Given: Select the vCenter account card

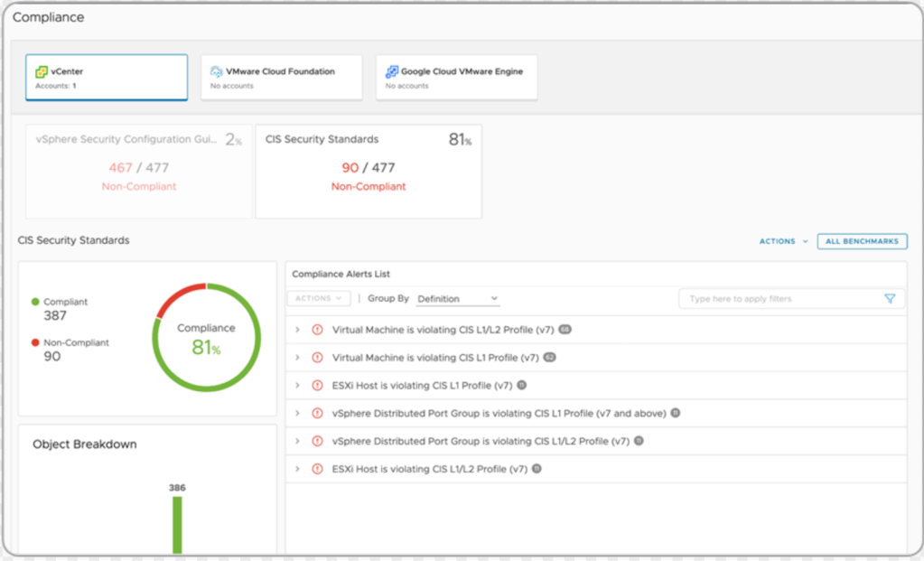Looking at the screenshot, I should pyautogui.click(x=107, y=77).
